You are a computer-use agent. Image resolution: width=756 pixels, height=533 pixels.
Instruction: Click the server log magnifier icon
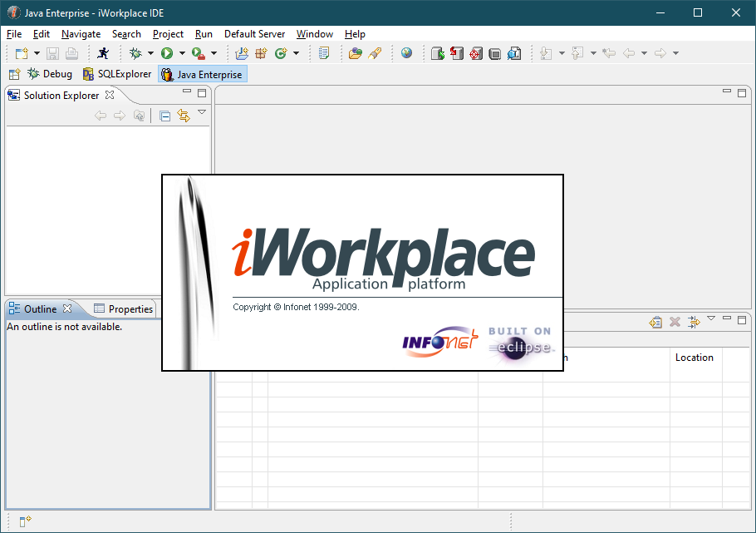point(514,53)
